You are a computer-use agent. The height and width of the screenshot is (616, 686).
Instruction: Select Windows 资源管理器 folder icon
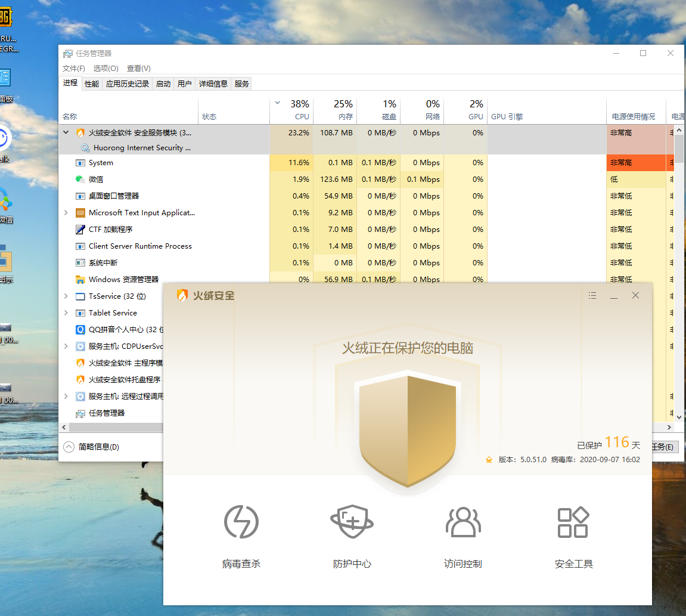click(x=80, y=279)
